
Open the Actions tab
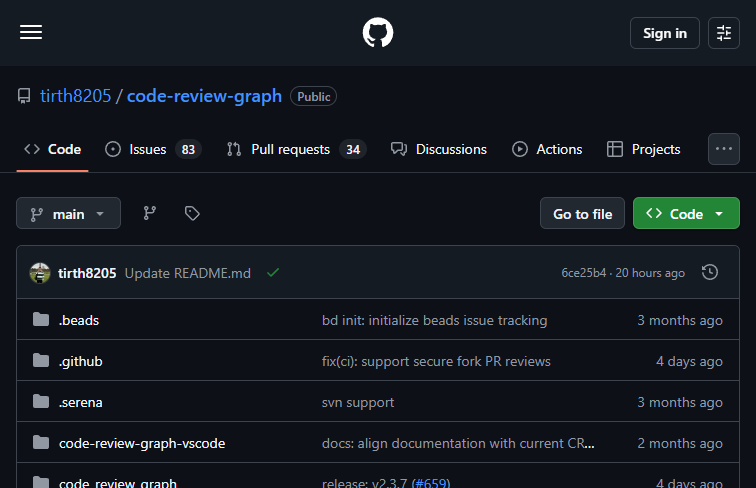(547, 149)
